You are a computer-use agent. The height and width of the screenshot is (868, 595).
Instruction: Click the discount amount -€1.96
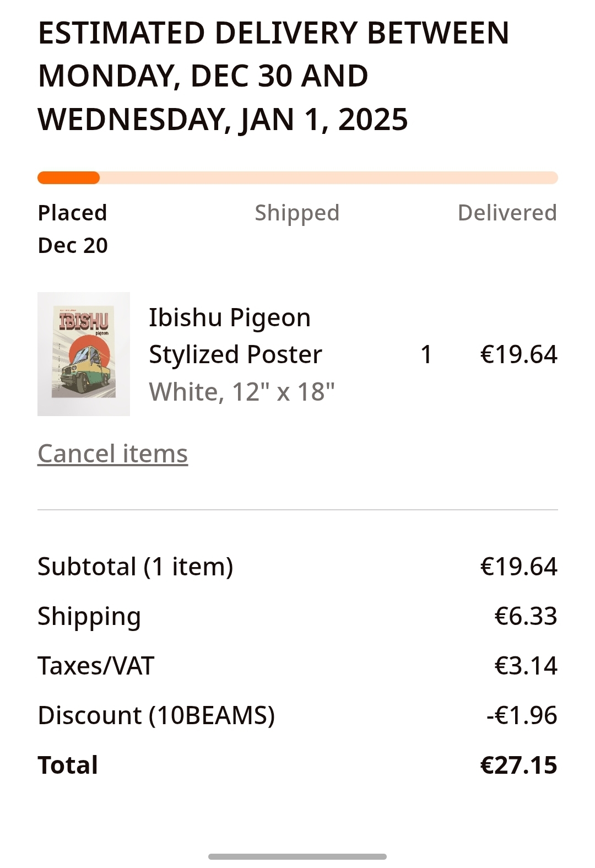pos(522,715)
